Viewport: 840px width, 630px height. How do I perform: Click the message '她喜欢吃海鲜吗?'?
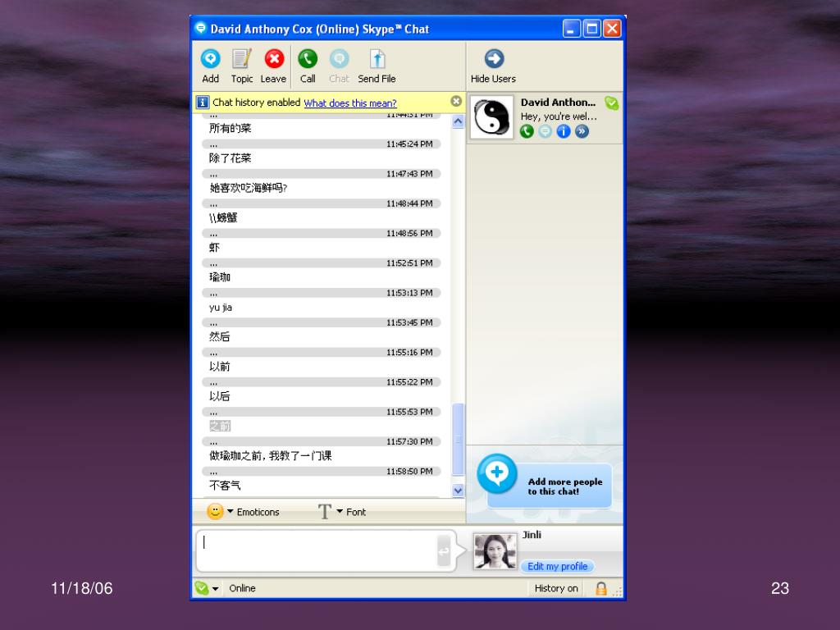coord(249,188)
